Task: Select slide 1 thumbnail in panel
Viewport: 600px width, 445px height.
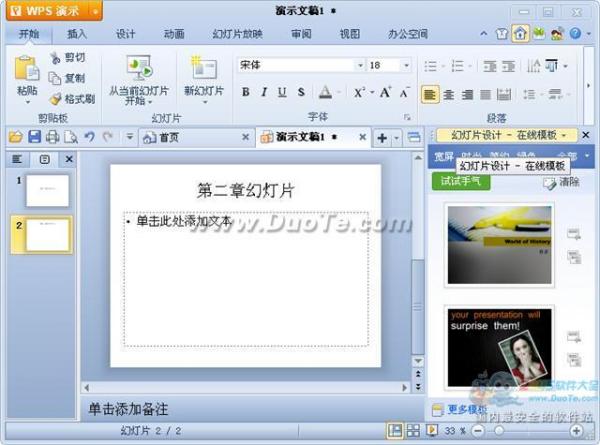Action: tap(47, 191)
